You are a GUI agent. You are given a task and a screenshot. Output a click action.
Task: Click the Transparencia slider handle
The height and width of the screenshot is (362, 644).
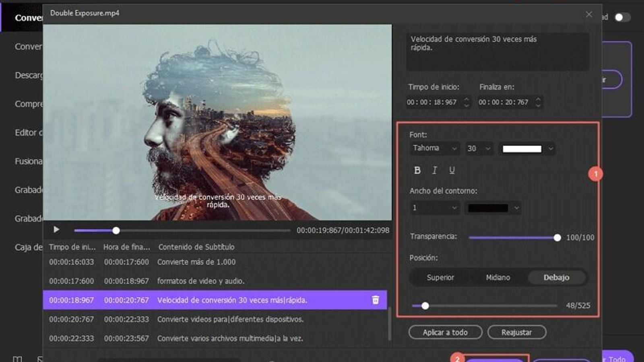557,238
